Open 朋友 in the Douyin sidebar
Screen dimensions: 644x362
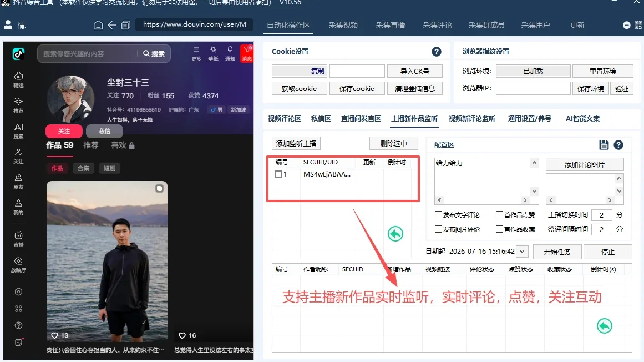18,182
